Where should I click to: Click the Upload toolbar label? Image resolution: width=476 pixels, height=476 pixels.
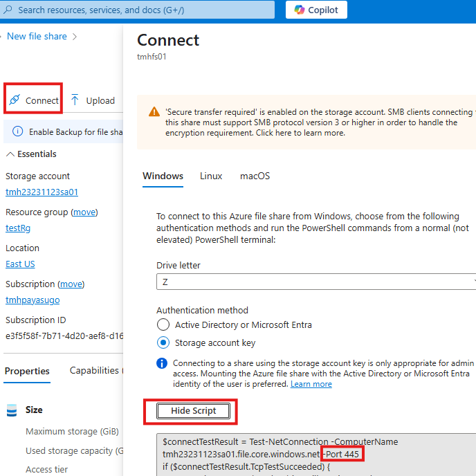(x=100, y=100)
